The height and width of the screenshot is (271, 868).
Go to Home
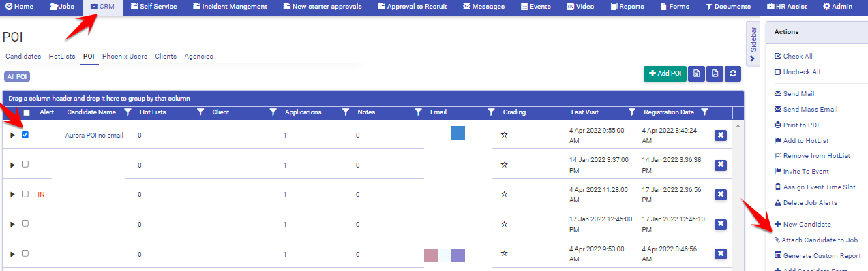pyautogui.click(x=20, y=7)
